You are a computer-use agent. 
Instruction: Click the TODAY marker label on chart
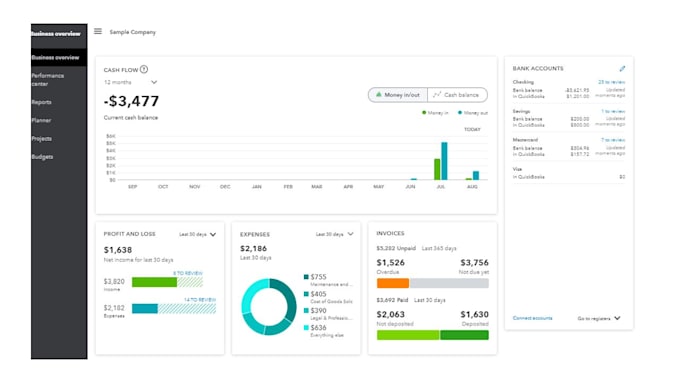tap(472, 129)
